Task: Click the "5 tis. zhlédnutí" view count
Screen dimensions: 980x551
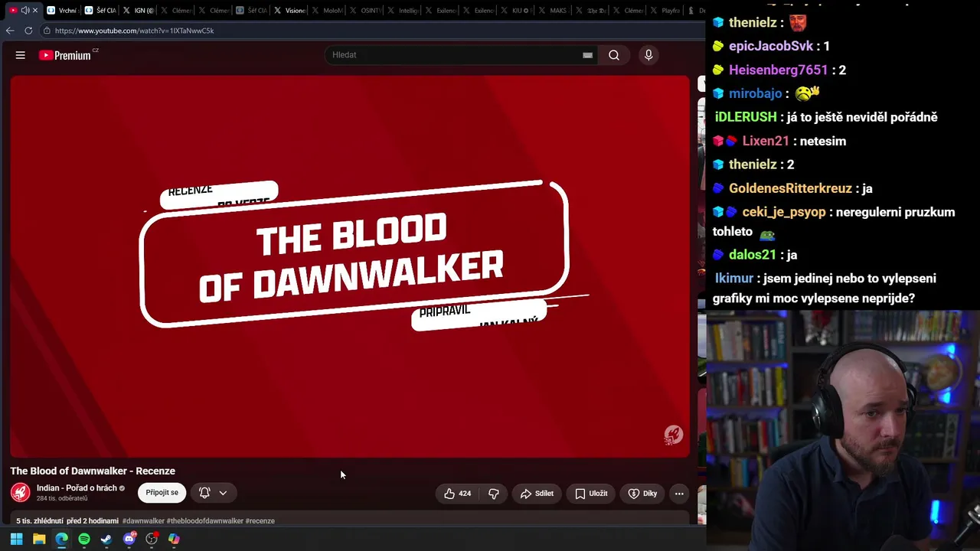Action: [40, 521]
